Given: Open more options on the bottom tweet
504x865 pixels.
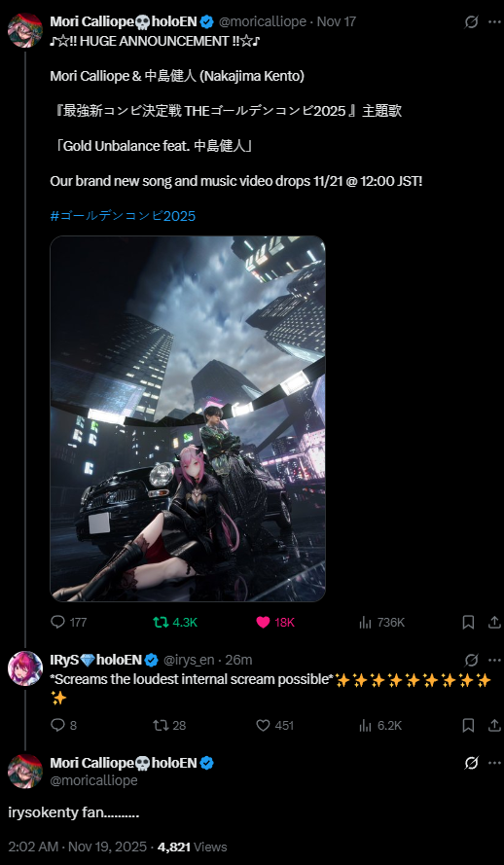Looking at the screenshot, I should tap(494, 763).
